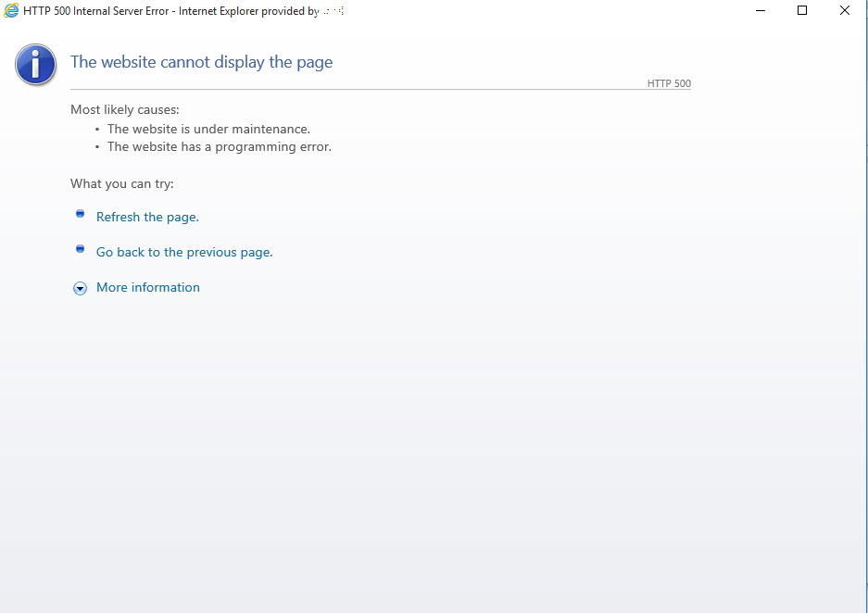Screen dimensions: 868x613
Task: Follow "Go back to the previous page." link
Action: coord(184,253)
